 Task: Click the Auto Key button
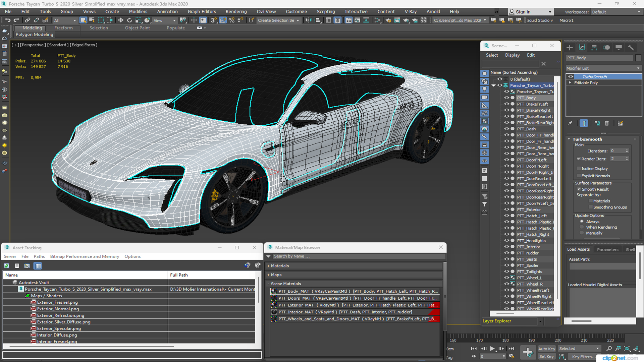click(546, 349)
